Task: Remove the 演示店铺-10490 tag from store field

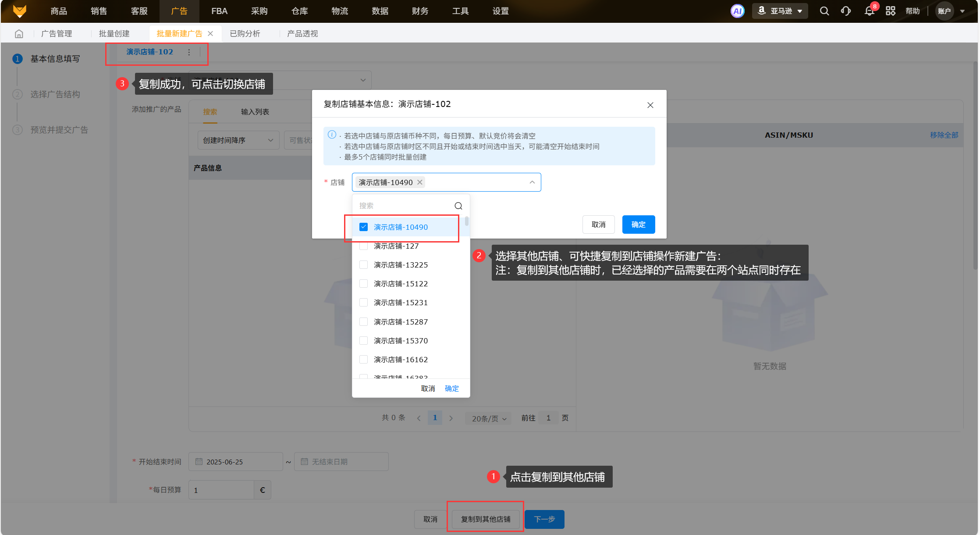Action: point(420,182)
